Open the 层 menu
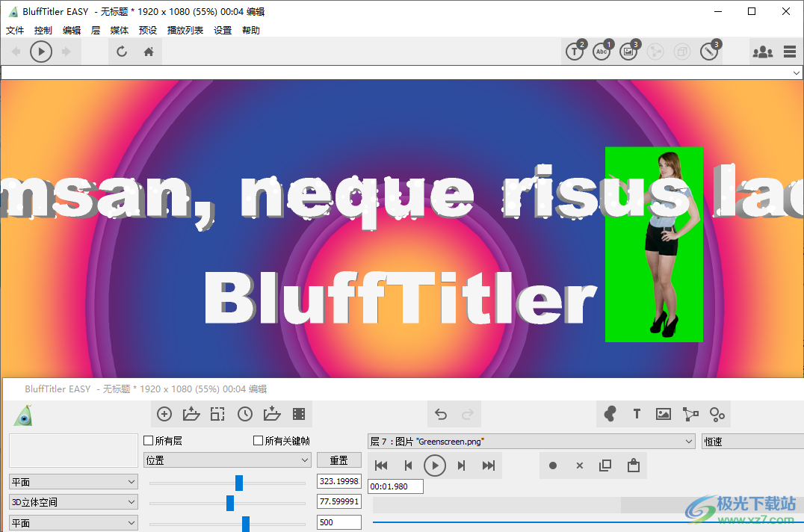 click(x=96, y=30)
